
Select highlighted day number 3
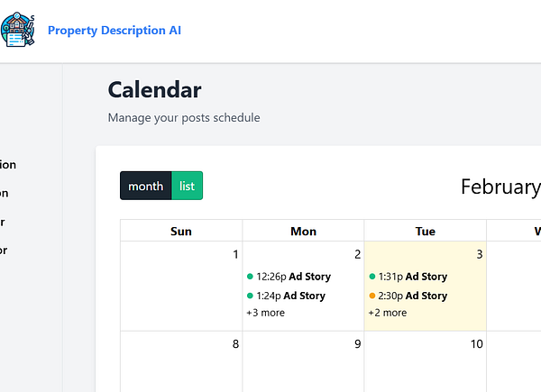480,255
